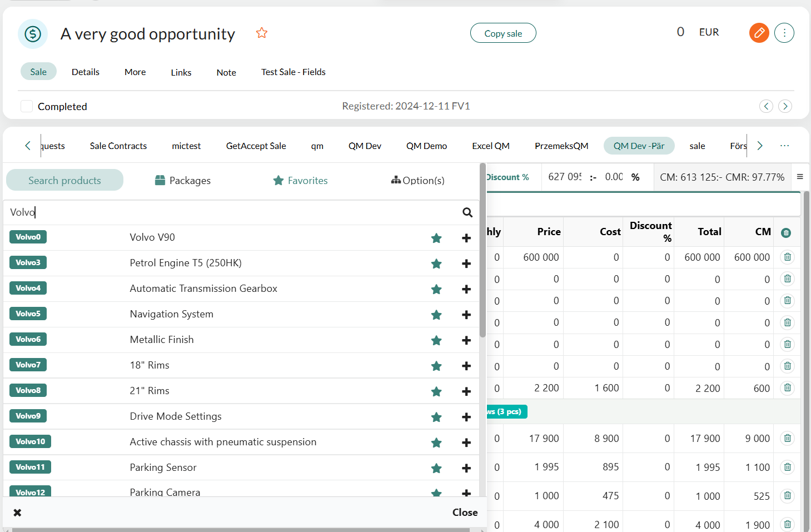
Task: Delete the 600 000 price row
Action: (788, 257)
